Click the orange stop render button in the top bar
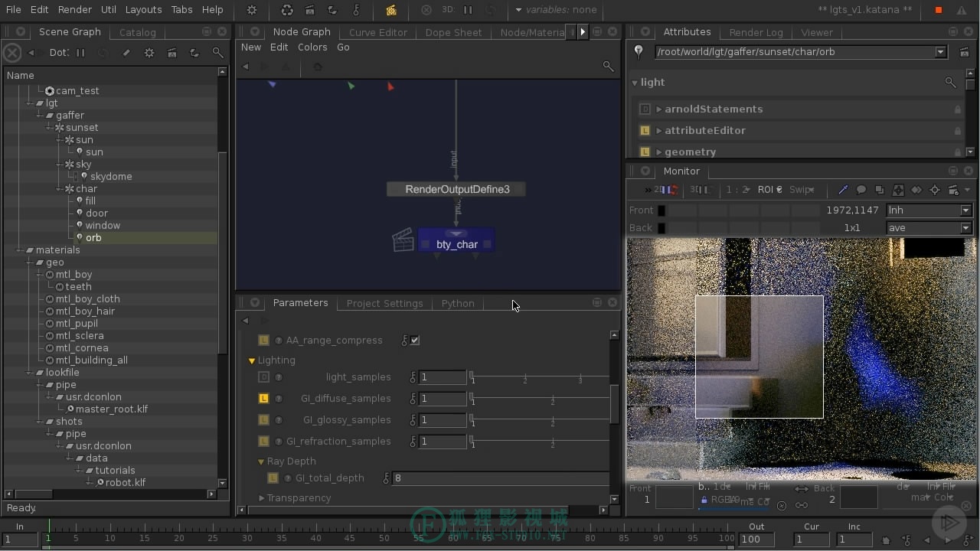The width and height of the screenshot is (980, 551). (x=939, y=10)
